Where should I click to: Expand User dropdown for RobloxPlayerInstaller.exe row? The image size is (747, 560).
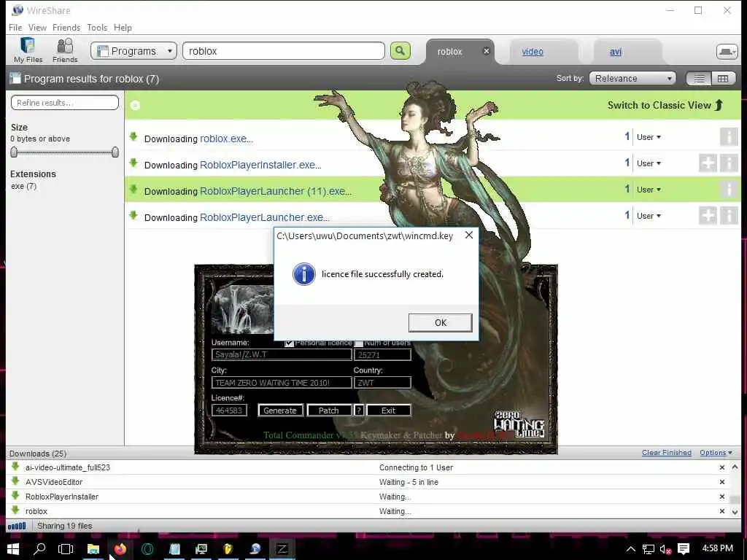click(649, 163)
